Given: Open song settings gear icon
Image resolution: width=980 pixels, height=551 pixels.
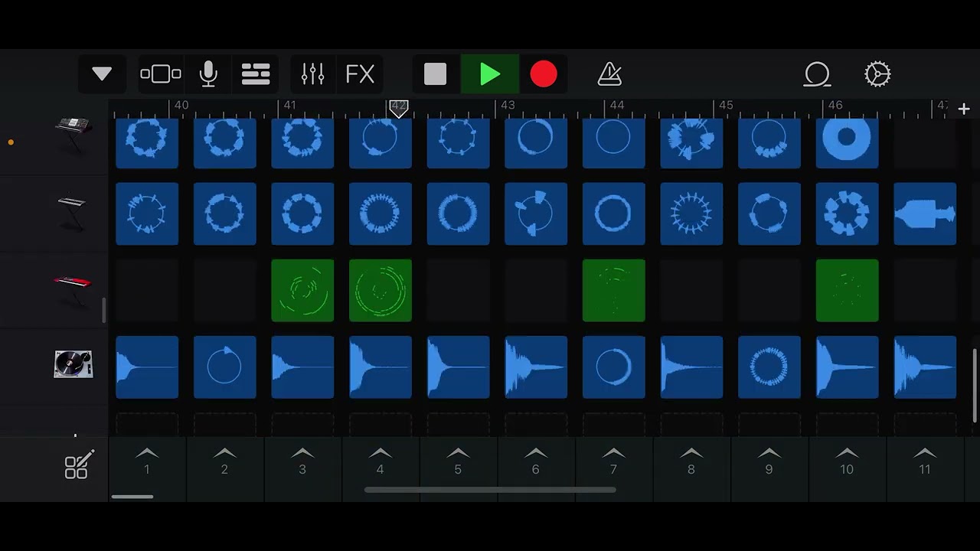Looking at the screenshot, I should tap(877, 74).
